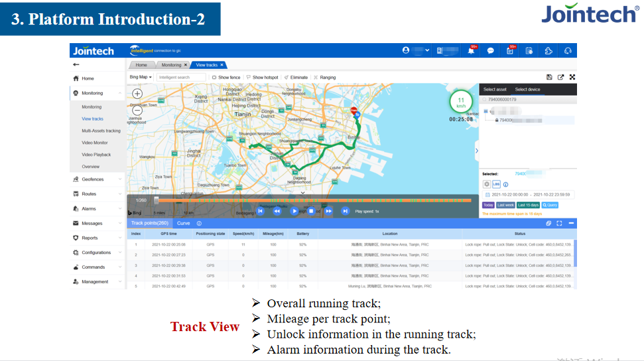The image size is (644, 361).
Task: Select the Select asset tab
Action: 495,90
